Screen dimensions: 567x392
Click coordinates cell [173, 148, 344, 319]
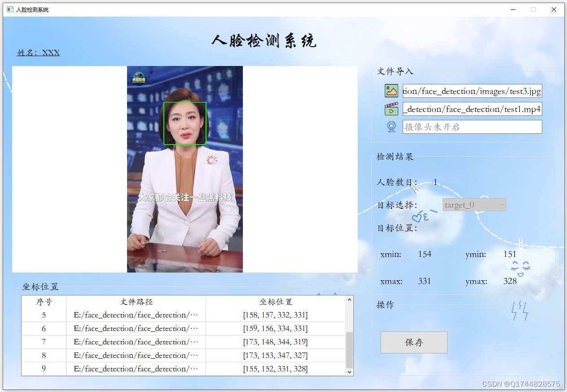click(276, 342)
